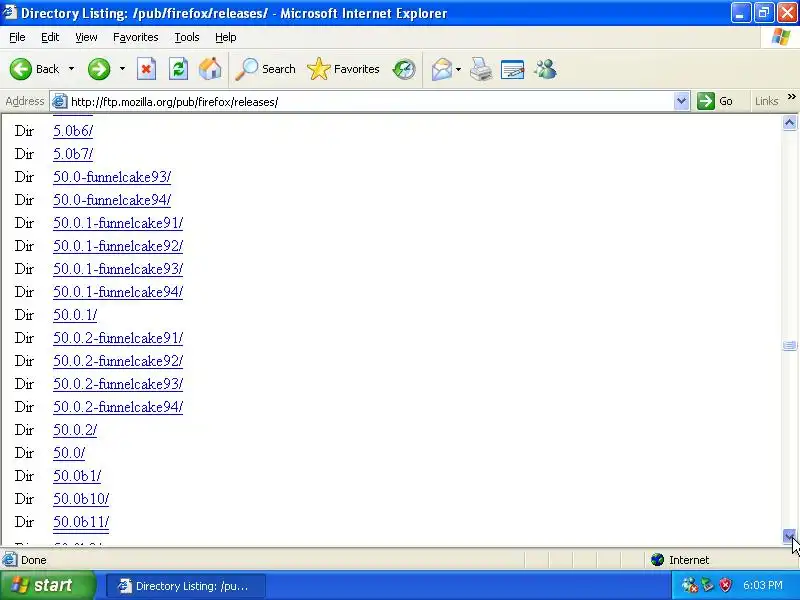Click the Edit page icon
This screenshot has width=800, height=600.
[x=513, y=69]
